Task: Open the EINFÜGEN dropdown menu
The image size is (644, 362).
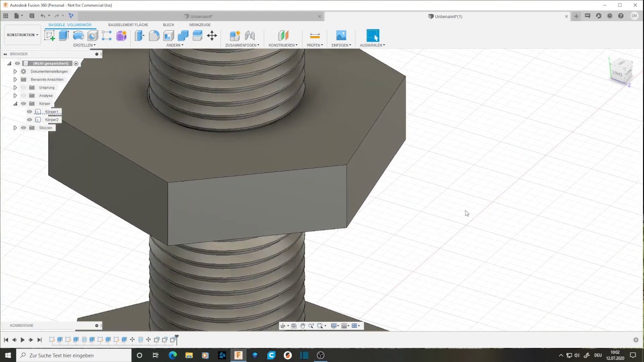Action: (x=341, y=45)
